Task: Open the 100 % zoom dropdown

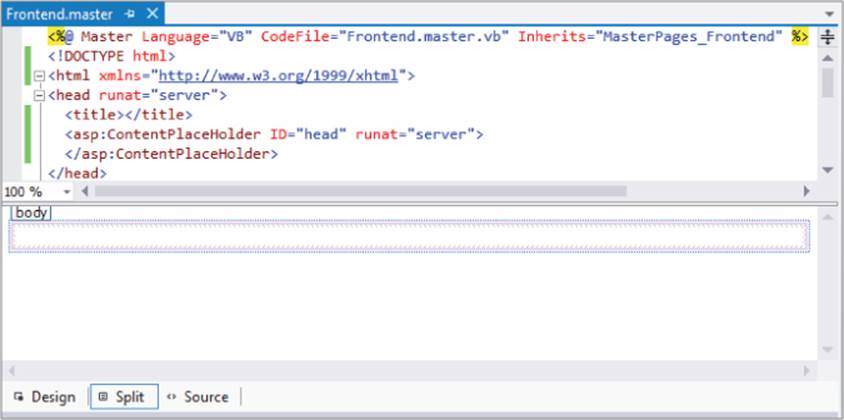Action: click(67, 192)
